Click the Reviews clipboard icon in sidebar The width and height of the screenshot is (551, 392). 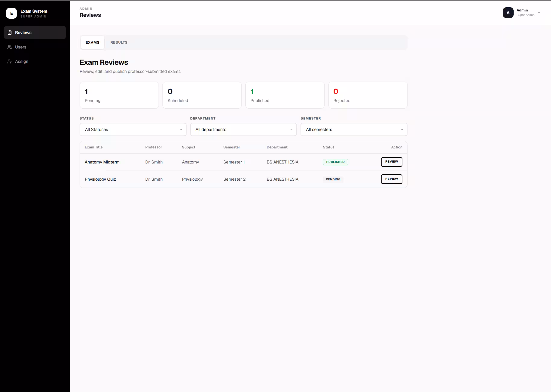pos(10,33)
